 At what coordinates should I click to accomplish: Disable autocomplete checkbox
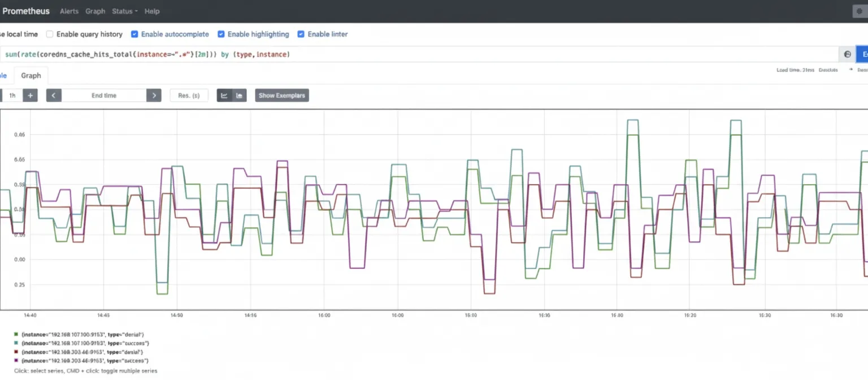[134, 34]
